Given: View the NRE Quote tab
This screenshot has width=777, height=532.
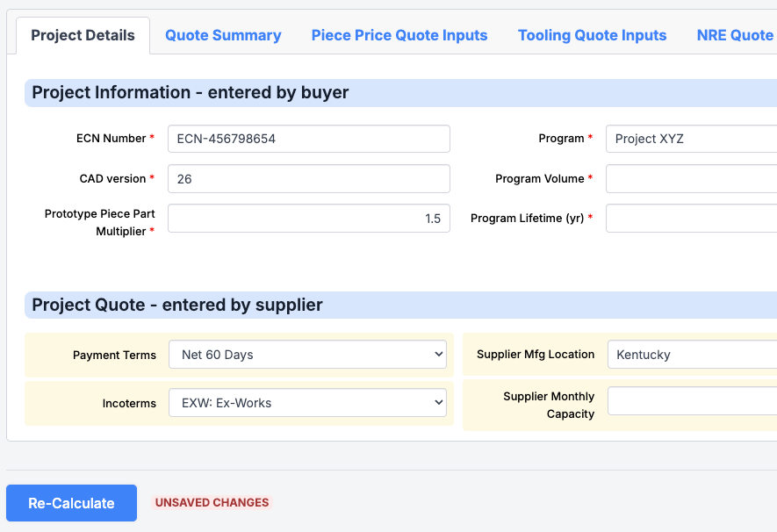Looking at the screenshot, I should [x=734, y=35].
